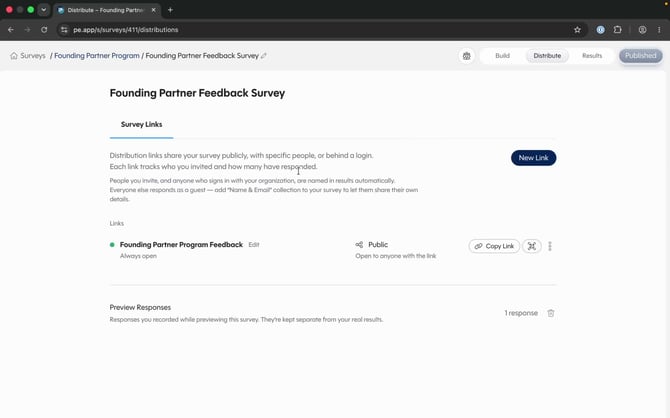Edit the Founding Partner Program Feedback link
Image resolution: width=670 pixels, height=418 pixels.
coord(254,245)
